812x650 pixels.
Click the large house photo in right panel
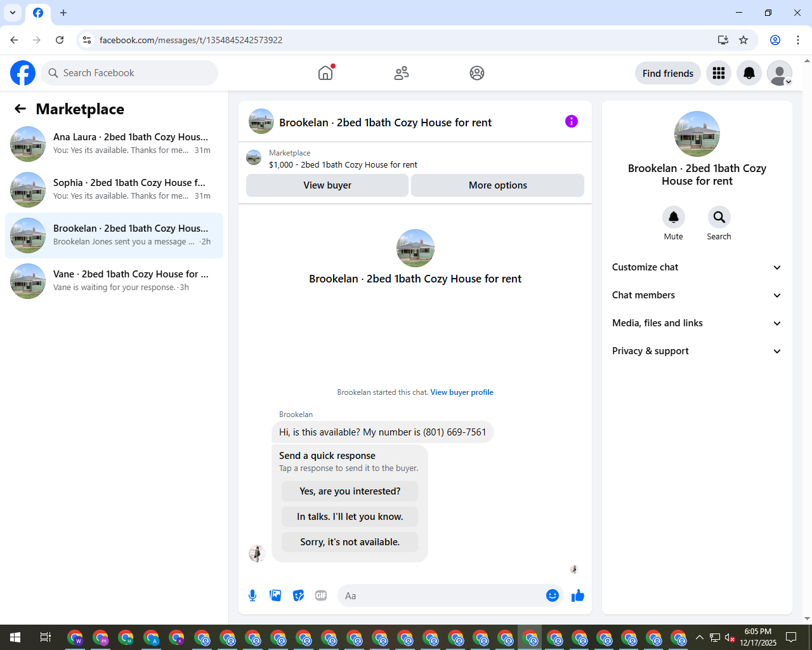pos(697,134)
